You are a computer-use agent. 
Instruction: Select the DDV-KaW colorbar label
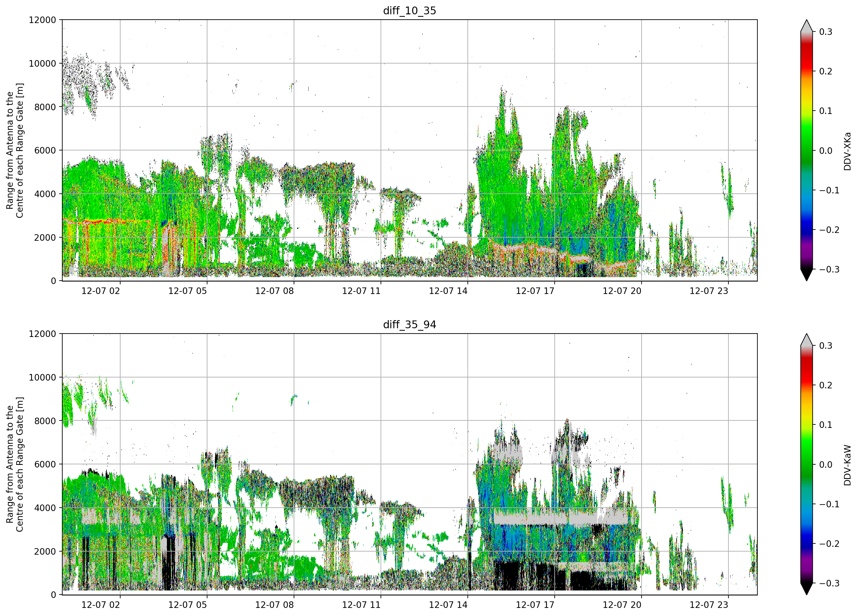click(x=847, y=465)
